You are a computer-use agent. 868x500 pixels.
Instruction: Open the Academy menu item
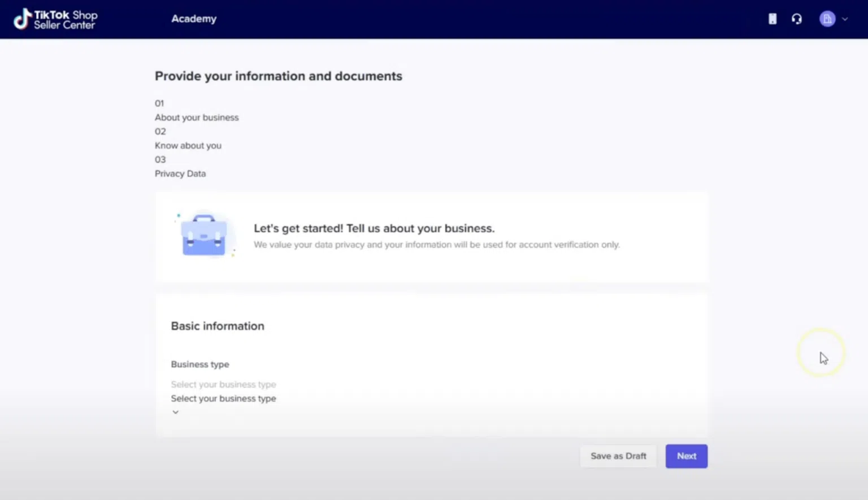[x=194, y=19]
